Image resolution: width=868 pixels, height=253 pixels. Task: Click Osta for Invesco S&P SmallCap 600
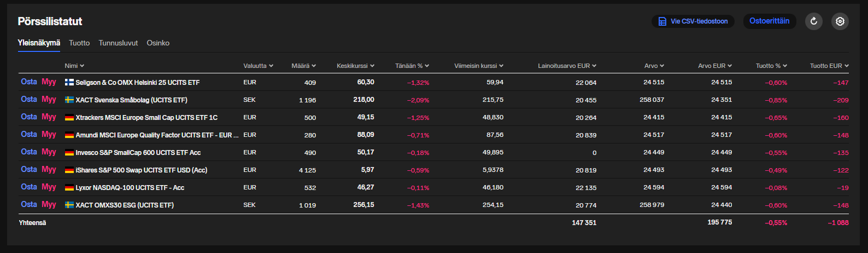[29, 152]
